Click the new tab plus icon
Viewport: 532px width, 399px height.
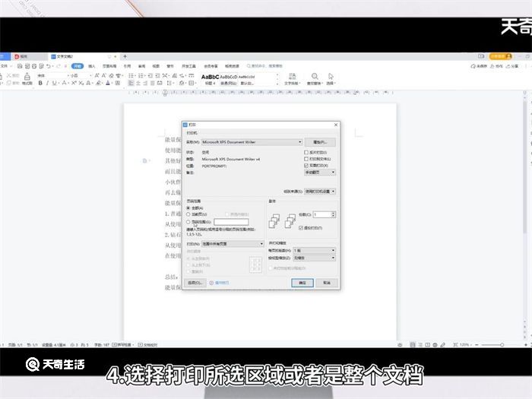pos(125,56)
